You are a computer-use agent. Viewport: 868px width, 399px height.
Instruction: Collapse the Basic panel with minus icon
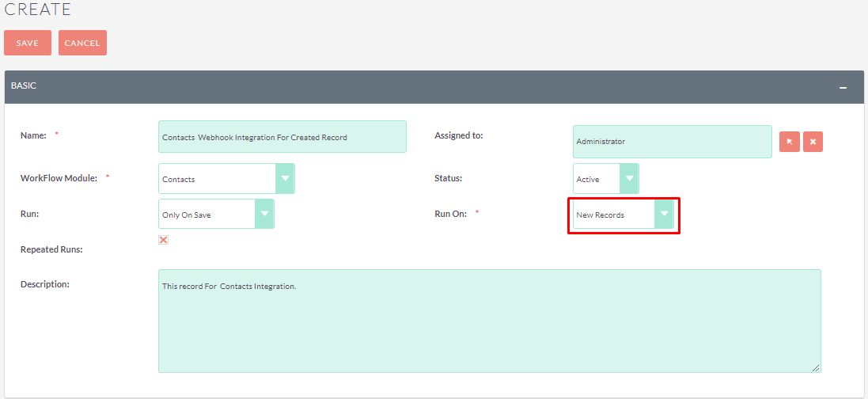(843, 88)
